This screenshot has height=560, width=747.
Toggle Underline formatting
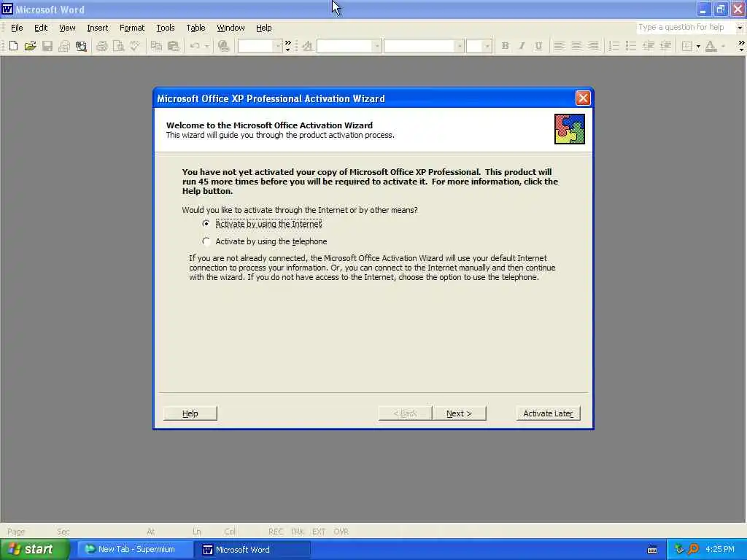(538, 46)
